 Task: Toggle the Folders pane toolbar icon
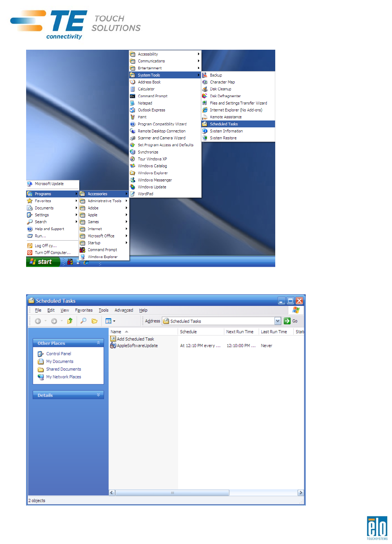click(94, 321)
